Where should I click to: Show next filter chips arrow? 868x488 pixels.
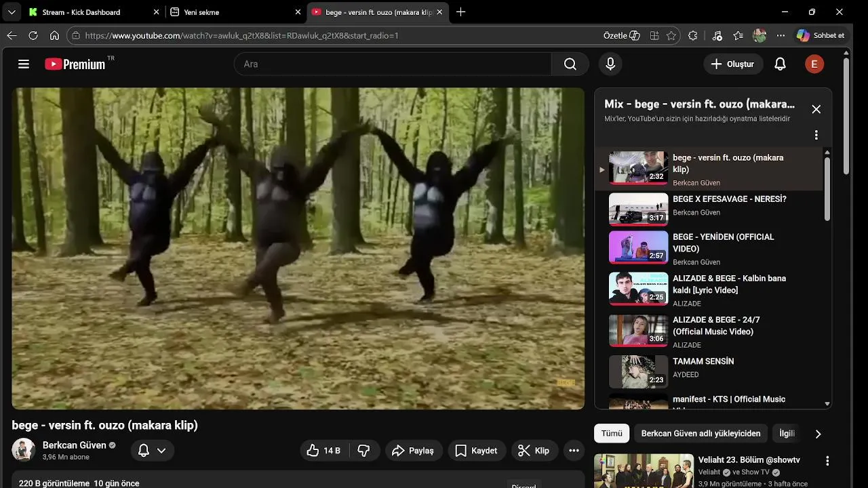pyautogui.click(x=818, y=434)
